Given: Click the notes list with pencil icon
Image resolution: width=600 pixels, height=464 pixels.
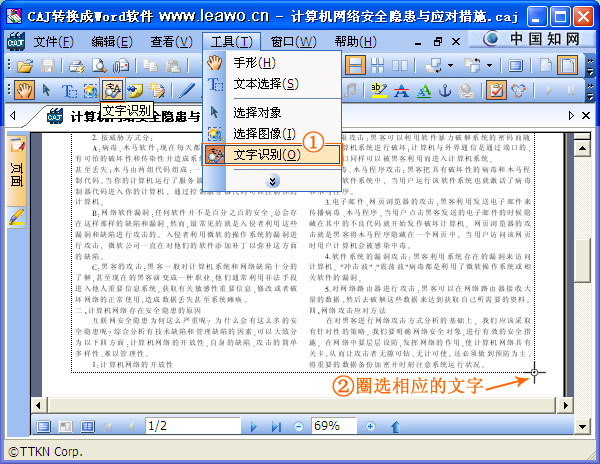Looking at the screenshot, I should (x=157, y=91).
